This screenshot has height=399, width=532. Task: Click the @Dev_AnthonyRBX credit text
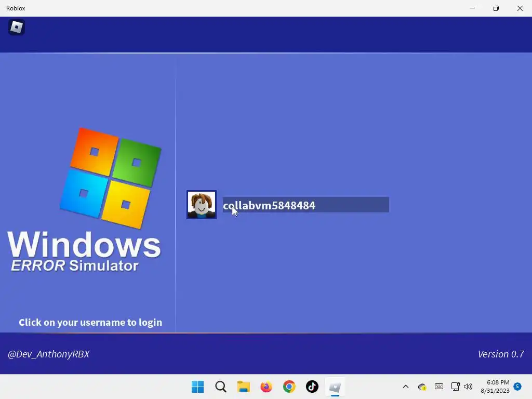(x=48, y=354)
